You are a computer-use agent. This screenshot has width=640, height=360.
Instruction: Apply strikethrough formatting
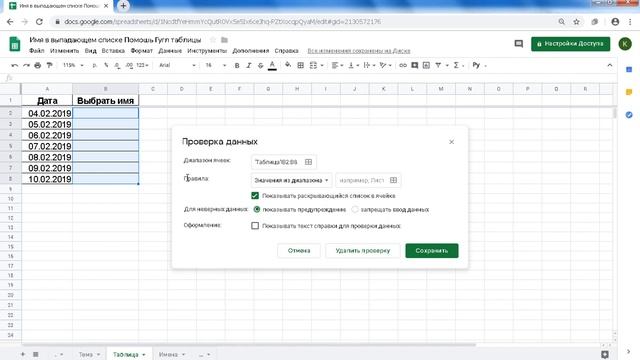coord(260,65)
